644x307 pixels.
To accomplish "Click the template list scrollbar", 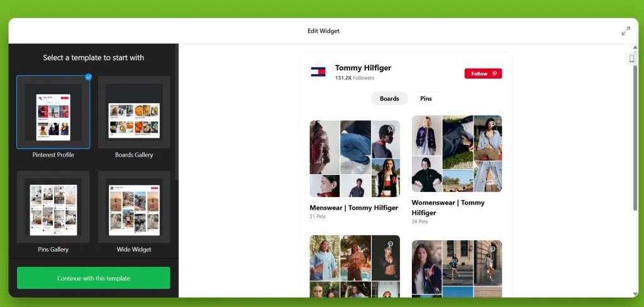I will tap(177, 112).
